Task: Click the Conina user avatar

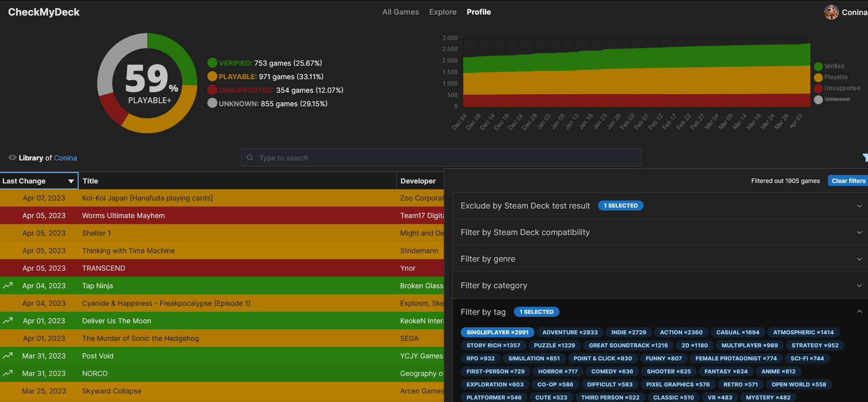Action: [x=831, y=12]
